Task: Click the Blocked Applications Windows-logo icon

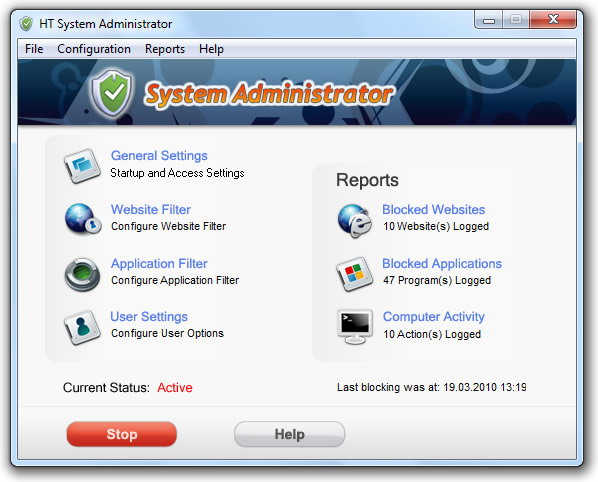Action: tap(355, 274)
